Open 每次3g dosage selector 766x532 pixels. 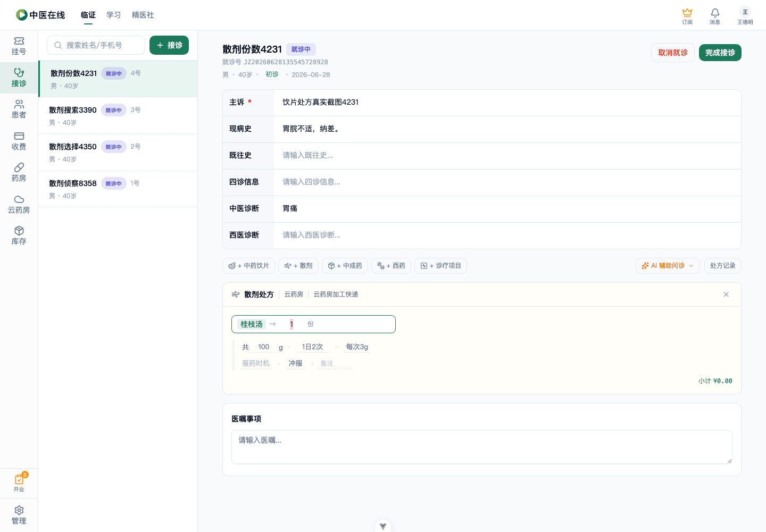click(x=357, y=347)
